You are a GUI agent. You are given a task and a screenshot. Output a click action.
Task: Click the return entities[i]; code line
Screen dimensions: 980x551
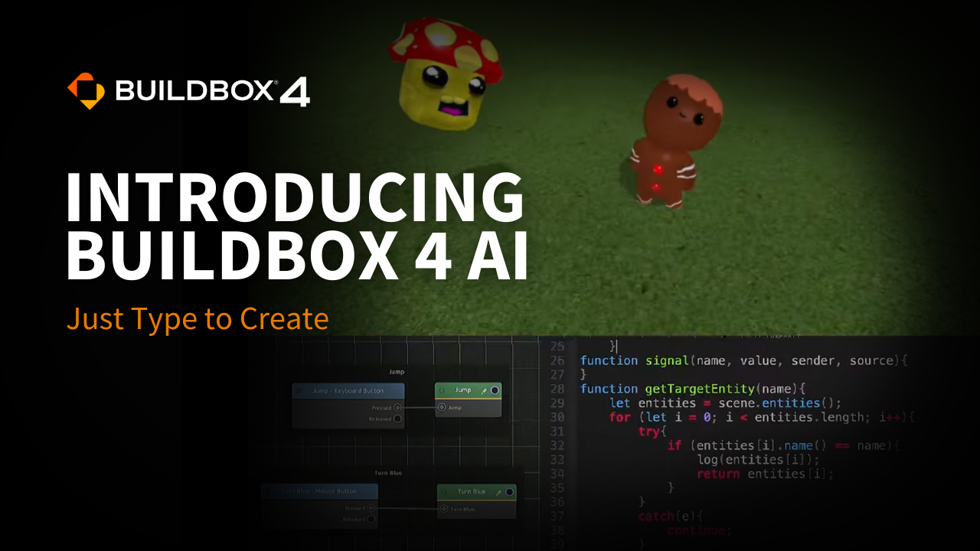click(x=766, y=474)
